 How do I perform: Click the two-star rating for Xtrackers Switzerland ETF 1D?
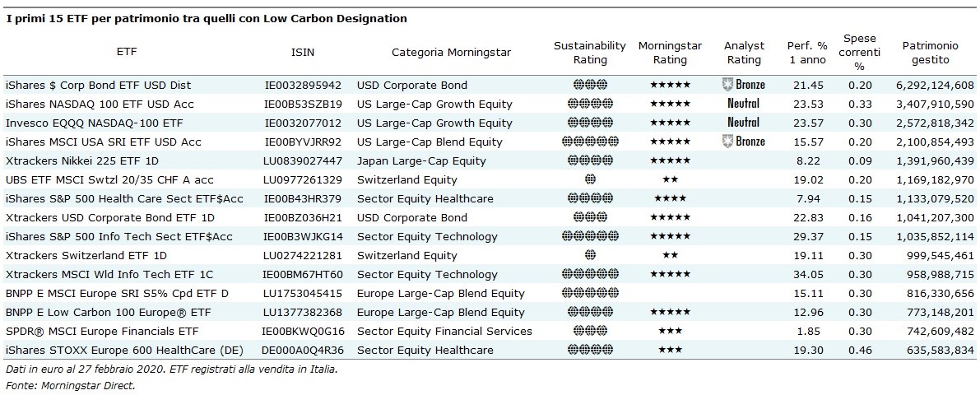coord(670,255)
